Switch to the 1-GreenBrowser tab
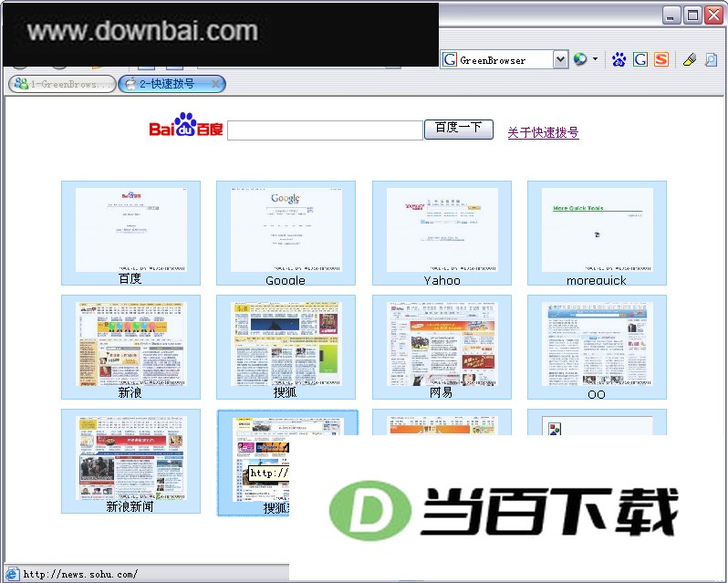The height and width of the screenshot is (583, 728). click(62, 84)
